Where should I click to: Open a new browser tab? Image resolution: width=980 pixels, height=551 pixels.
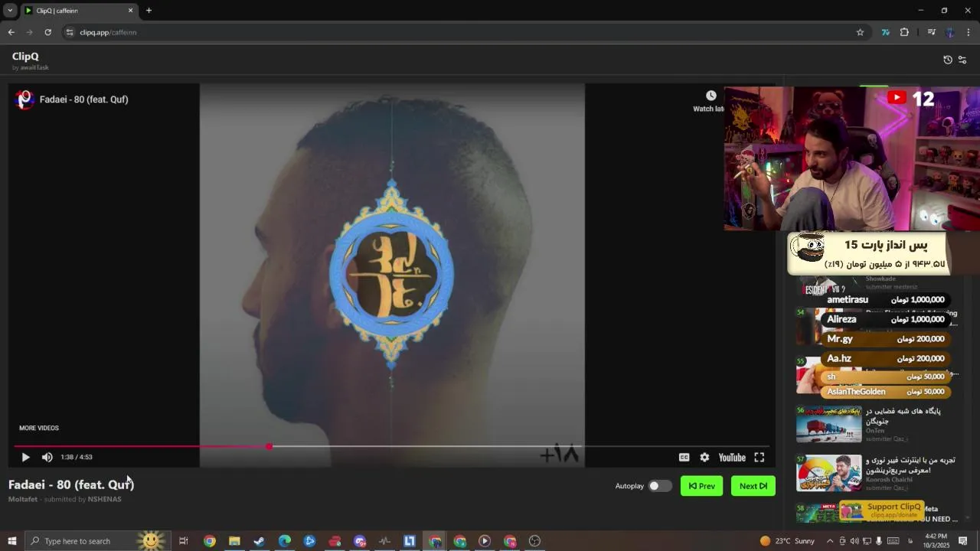(149, 11)
